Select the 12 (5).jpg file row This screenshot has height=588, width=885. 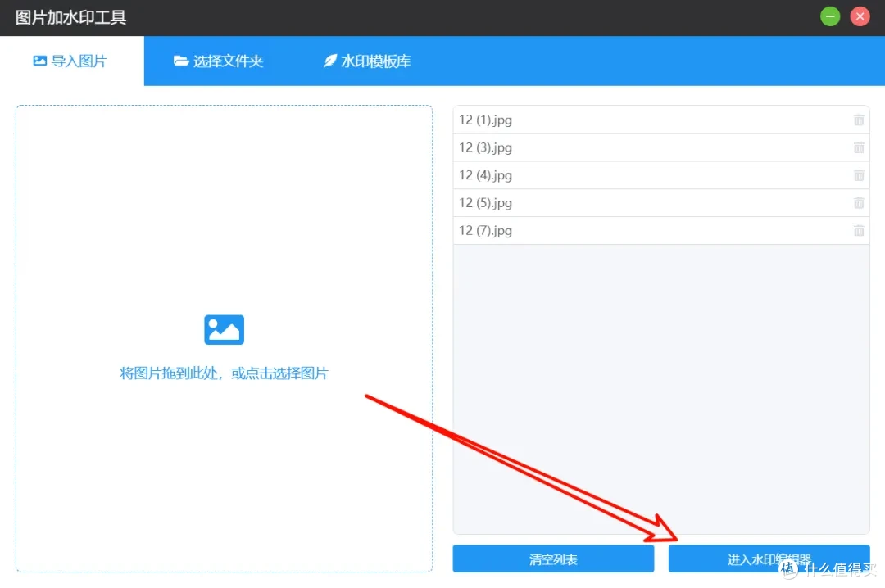pos(661,202)
